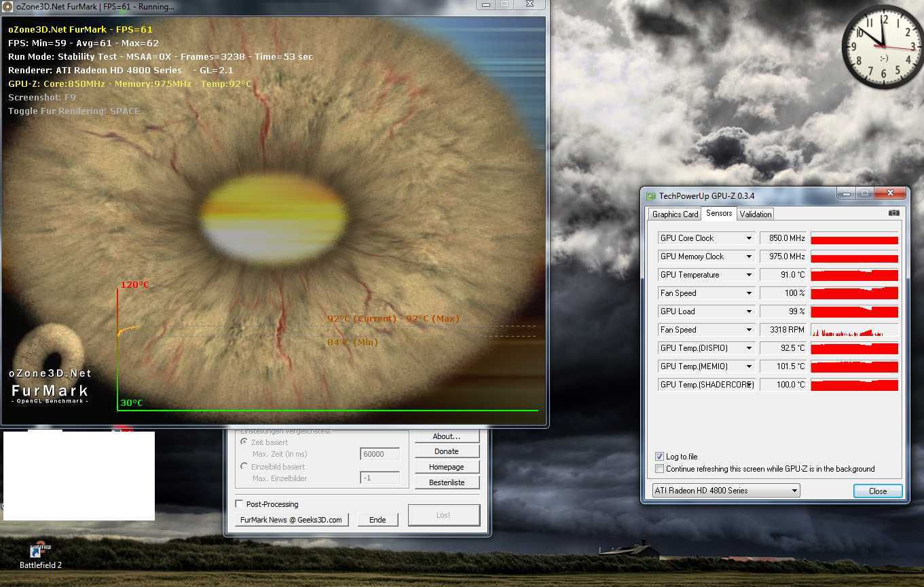
Task: Expand the GPU Temp.(SHADERCORE) sensor dropdown
Action: pyautogui.click(x=750, y=385)
